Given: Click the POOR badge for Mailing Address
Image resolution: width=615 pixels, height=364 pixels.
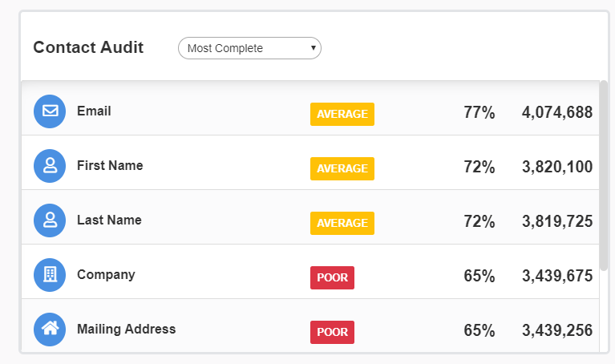Looking at the screenshot, I should coord(332,332).
